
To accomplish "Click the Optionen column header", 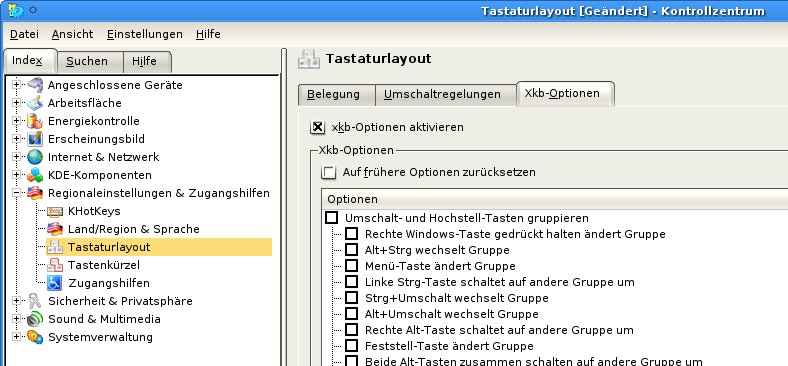I will point(555,199).
